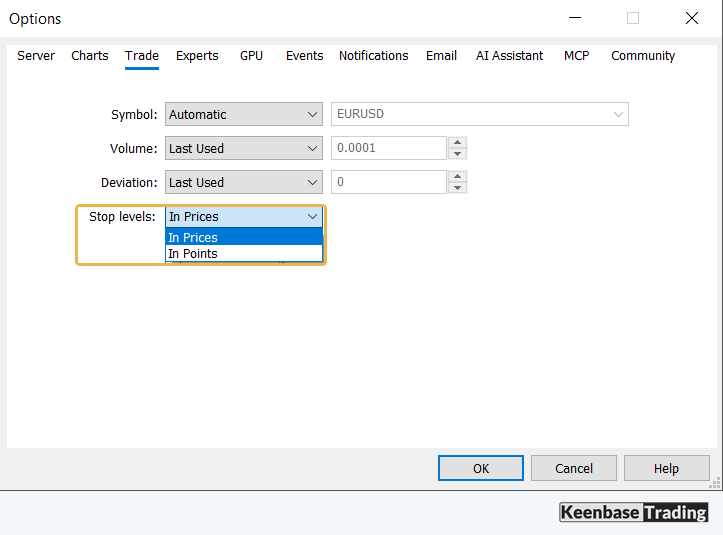Increase the volume with up arrow
This screenshot has height=535, width=723.
click(x=457, y=143)
